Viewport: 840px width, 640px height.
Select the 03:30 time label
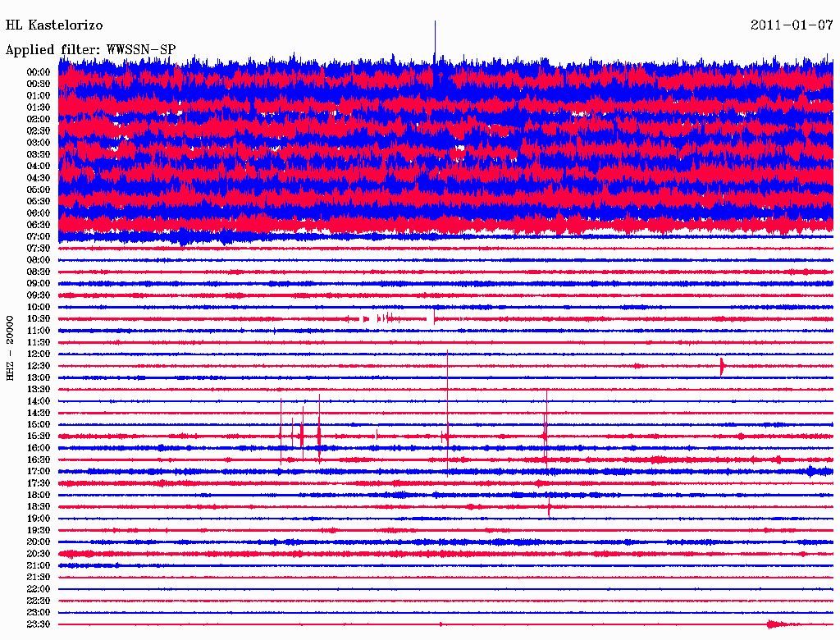(x=39, y=154)
